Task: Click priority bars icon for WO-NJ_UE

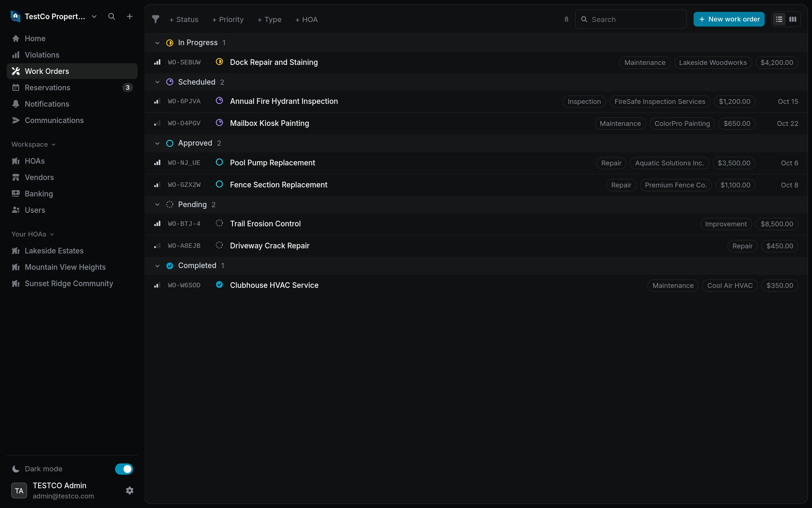Action: [x=157, y=163]
